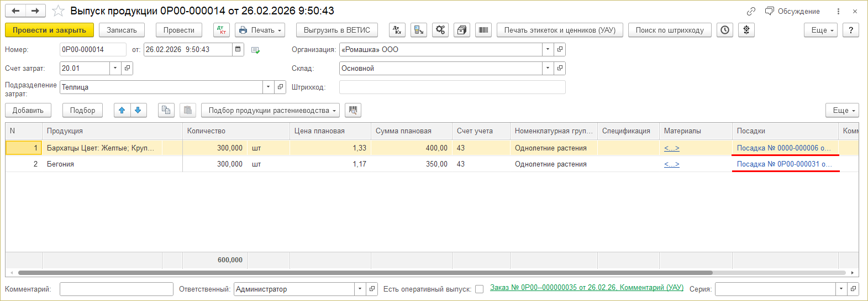
Task: Open Подбор продукции растениеводства dropdown
Action: point(271,110)
